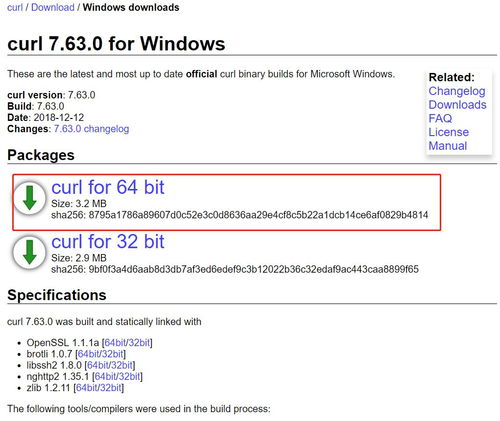The image size is (500, 421).
Task: Open the 7.63.0 changelog link
Action: tap(91, 129)
